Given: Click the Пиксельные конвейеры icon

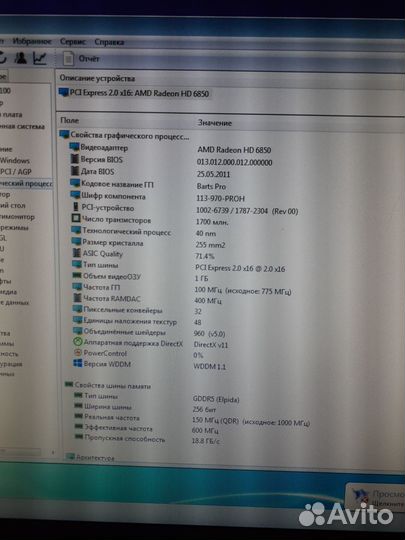Looking at the screenshot, I should [x=77, y=309].
